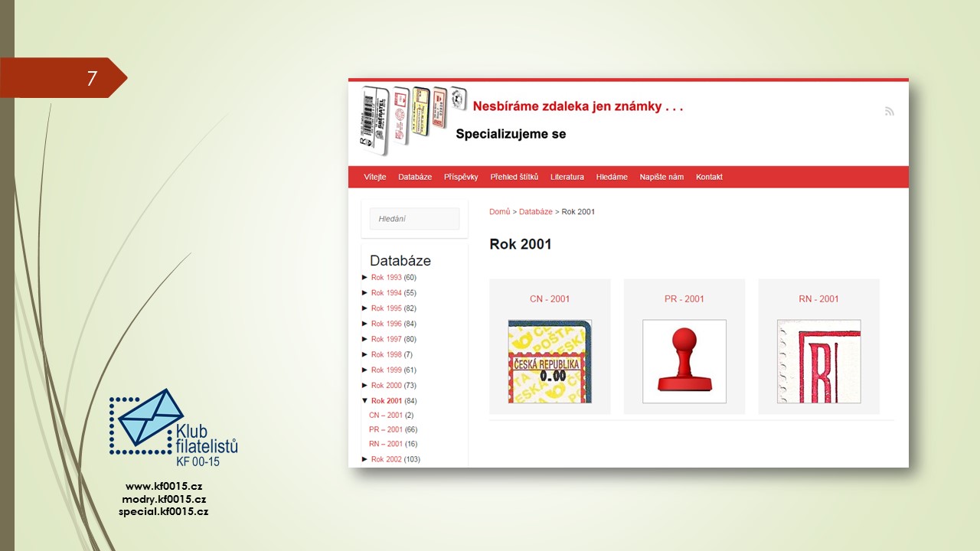
Task: Click the CN - 2001 title link
Action: click(x=550, y=299)
